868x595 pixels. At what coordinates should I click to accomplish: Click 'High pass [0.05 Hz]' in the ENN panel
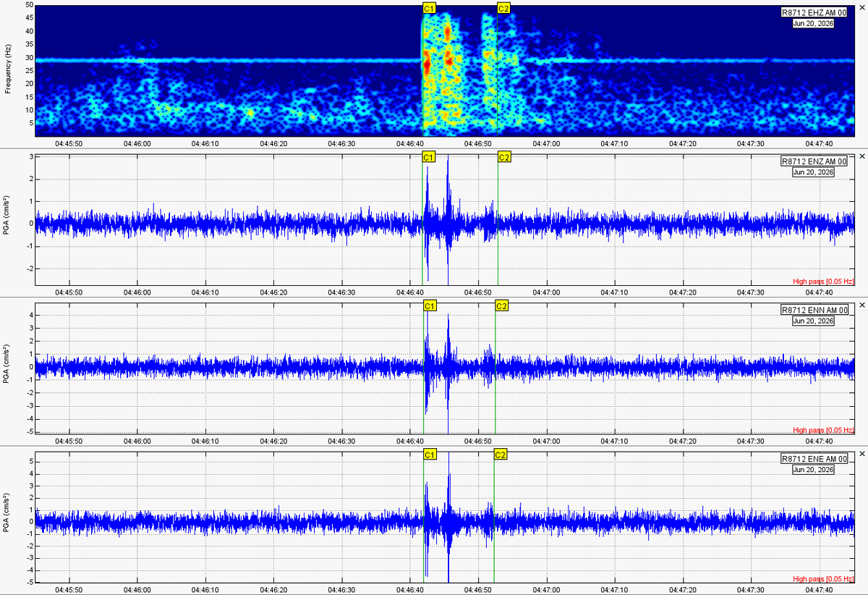coord(823,430)
